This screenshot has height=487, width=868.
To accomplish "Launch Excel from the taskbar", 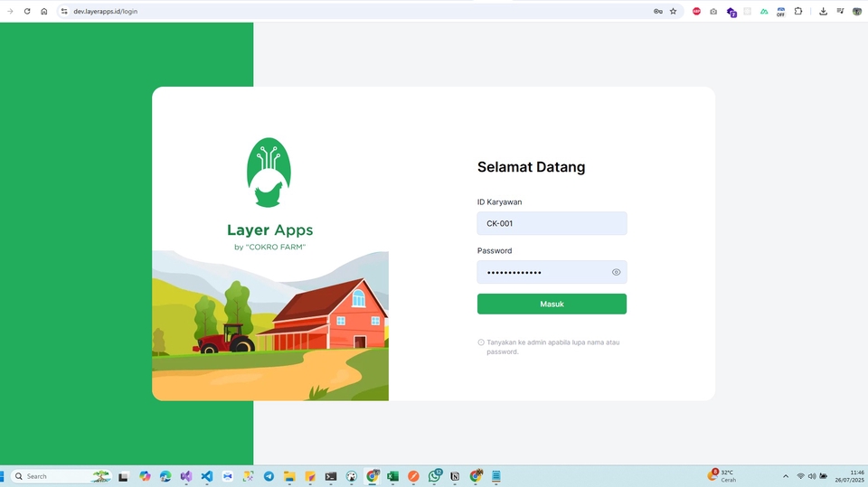I will tap(393, 476).
